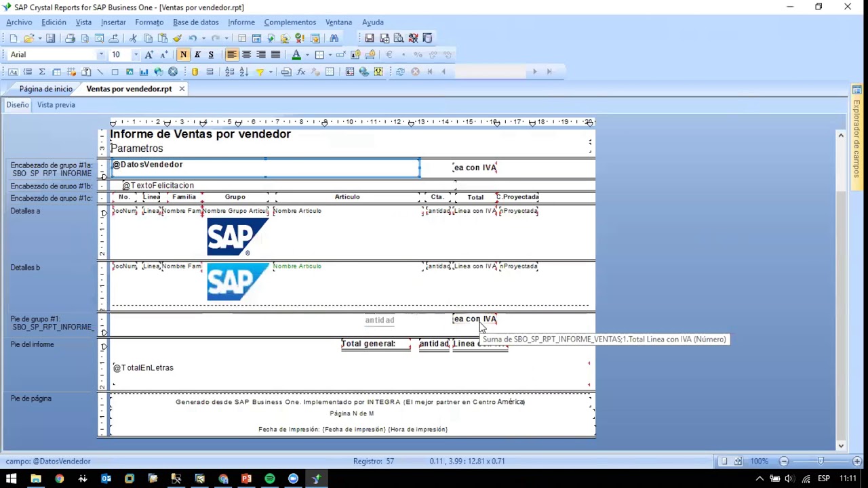Click the Cut scissors icon
868x488 pixels.
[133, 39]
